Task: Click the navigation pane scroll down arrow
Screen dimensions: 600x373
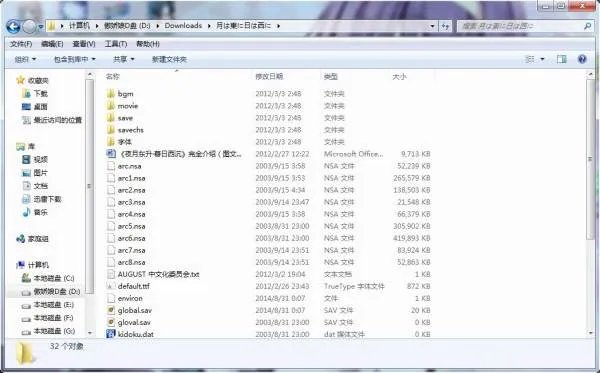Action: [x=90, y=333]
